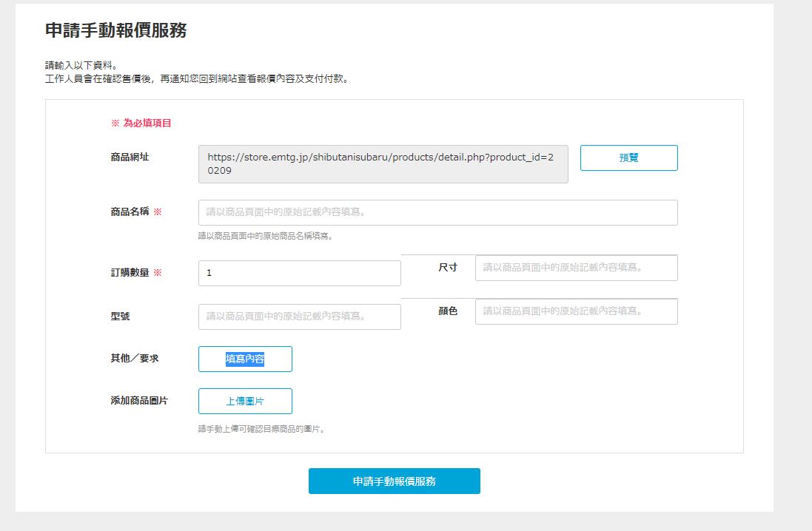The width and height of the screenshot is (812, 531).
Task: Click the 商品名稱 label text
Action: [x=130, y=212]
